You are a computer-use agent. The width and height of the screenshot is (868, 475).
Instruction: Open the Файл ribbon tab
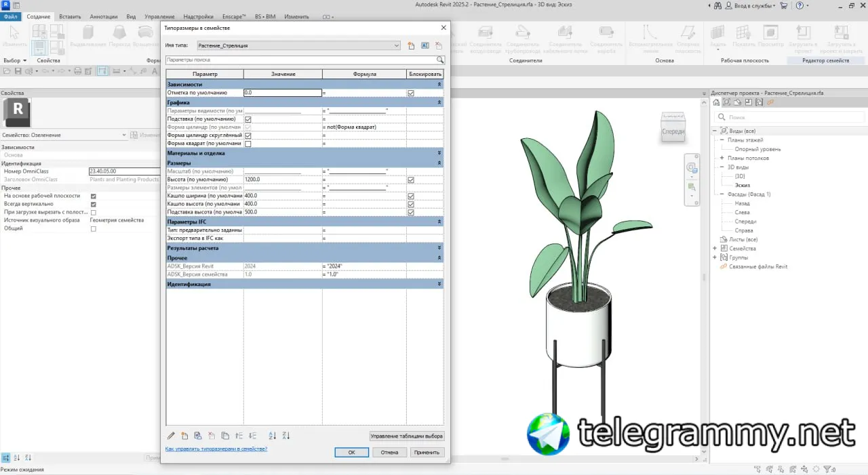11,16
